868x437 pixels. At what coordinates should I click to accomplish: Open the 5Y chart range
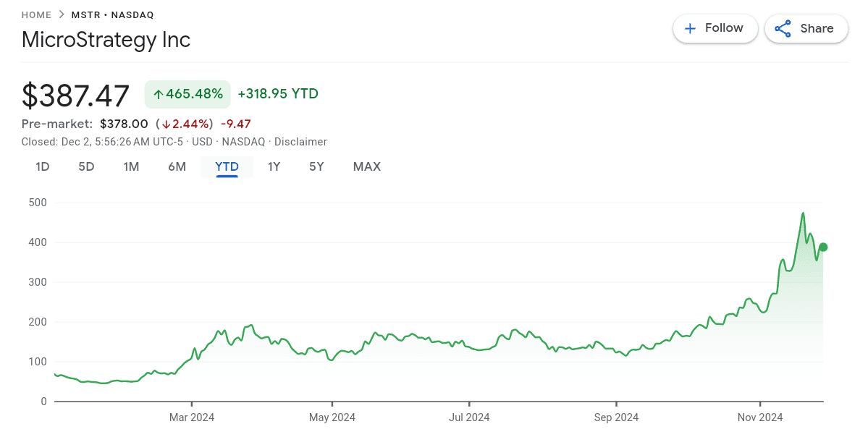click(x=316, y=166)
